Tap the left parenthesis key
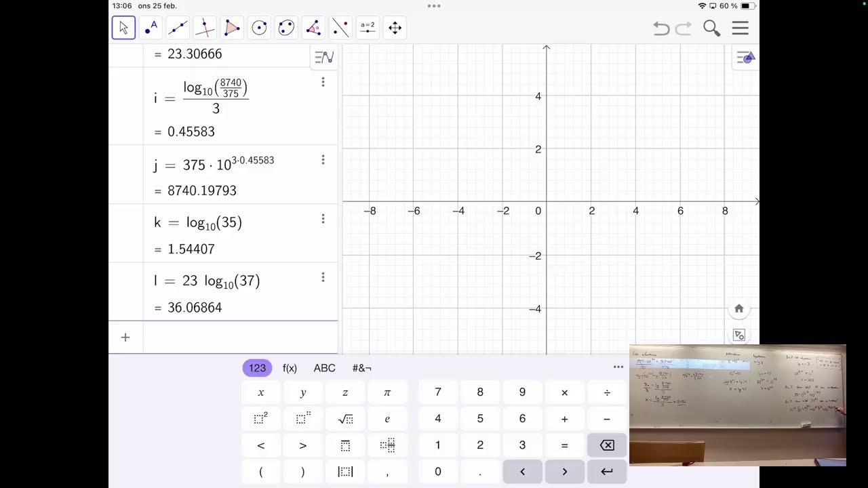Viewport: 868px width, 488px height. 261,472
